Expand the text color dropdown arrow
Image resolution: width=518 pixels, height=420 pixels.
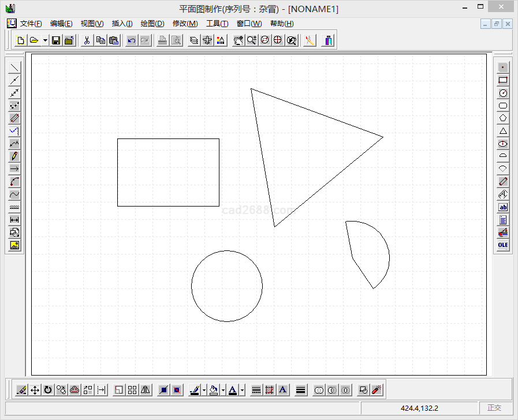(x=242, y=390)
